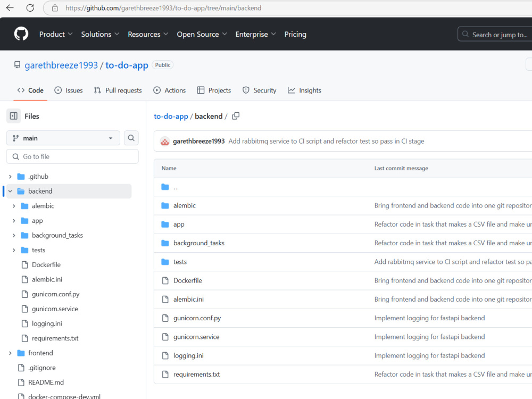Open latest commit message about rabbitmq
Viewport: 532px width, 399px height.
pyautogui.click(x=326, y=141)
